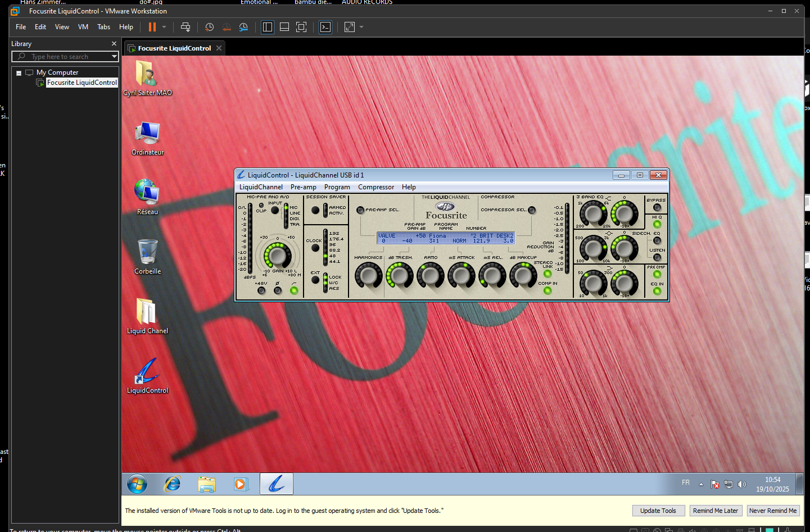This screenshot has height=532, width=810.
Task: Toggle the Comp In button
Action: (x=547, y=290)
